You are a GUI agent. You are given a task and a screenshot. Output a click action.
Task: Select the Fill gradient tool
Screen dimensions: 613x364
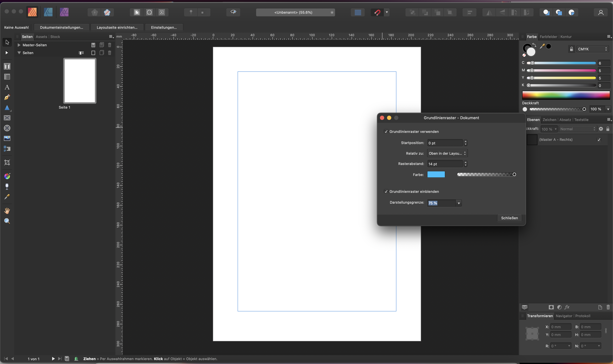[7, 176]
